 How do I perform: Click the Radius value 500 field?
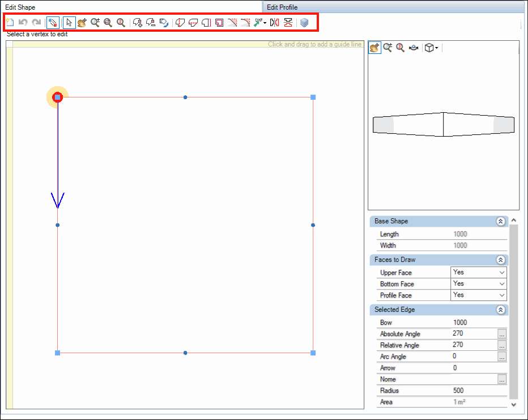479,391
